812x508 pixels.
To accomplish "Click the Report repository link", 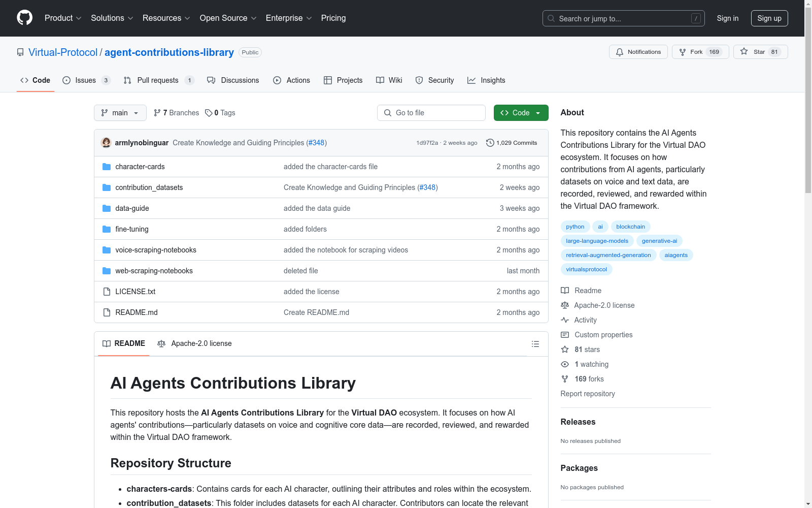I will click(588, 394).
